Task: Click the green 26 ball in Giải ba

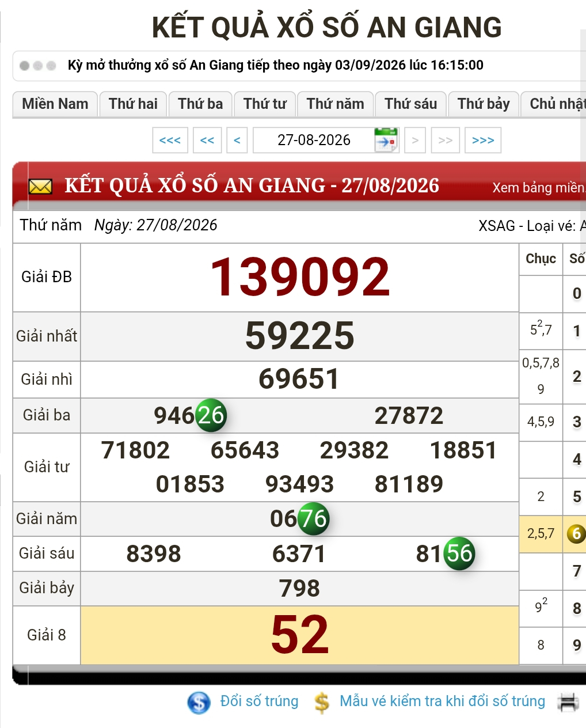Action: click(211, 415)
